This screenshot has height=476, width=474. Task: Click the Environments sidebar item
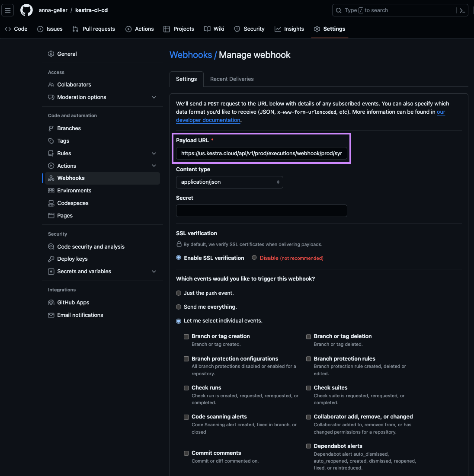pyautogui.click(x=74, y=190)
